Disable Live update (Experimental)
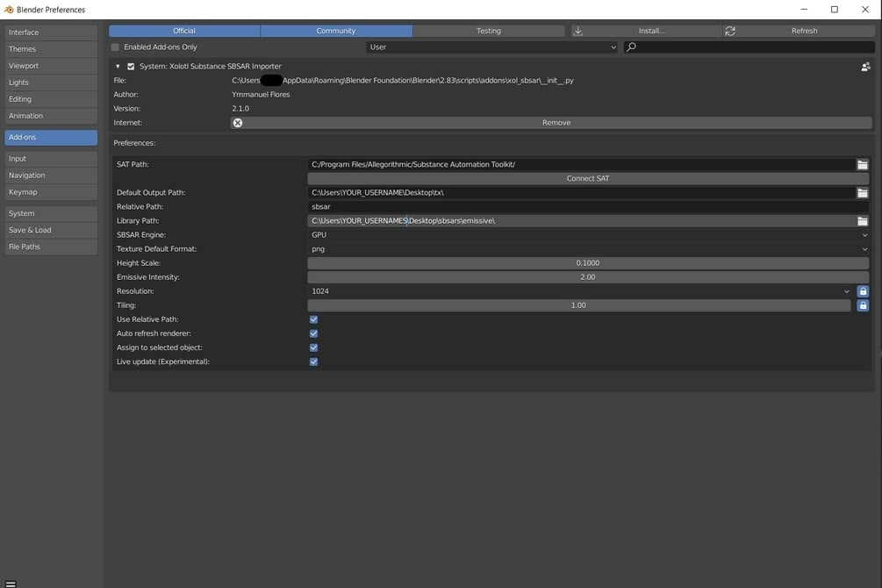 (x=314, y=362)
